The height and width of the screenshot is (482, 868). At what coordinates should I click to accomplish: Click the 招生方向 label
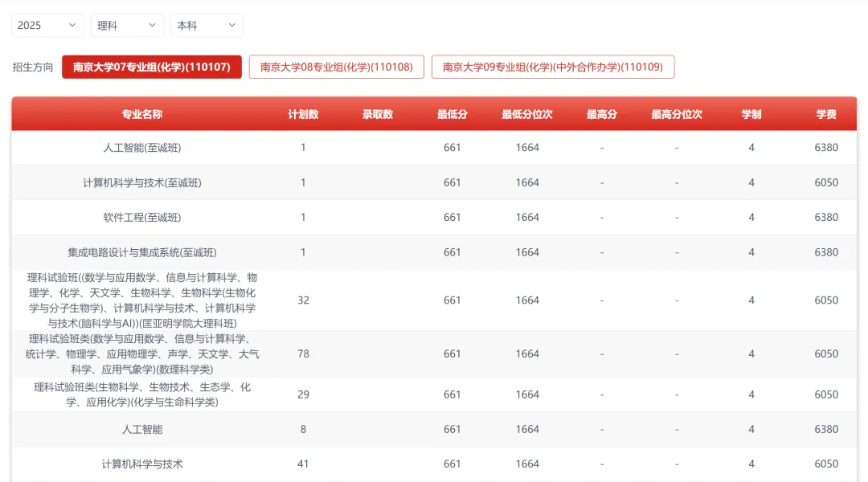coord(33,67)
